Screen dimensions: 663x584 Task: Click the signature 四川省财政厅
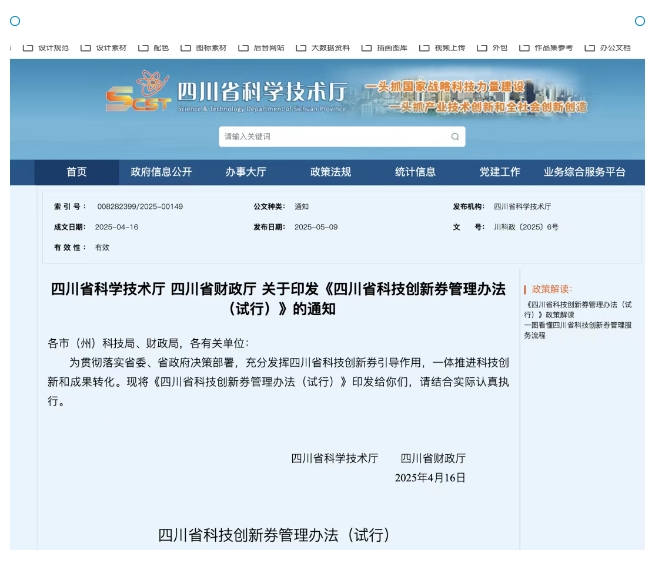coord(433,458)
